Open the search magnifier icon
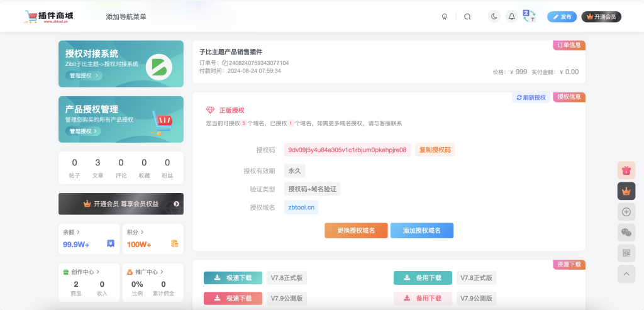The width and height of the screenshot is (644, 310). 467,17
